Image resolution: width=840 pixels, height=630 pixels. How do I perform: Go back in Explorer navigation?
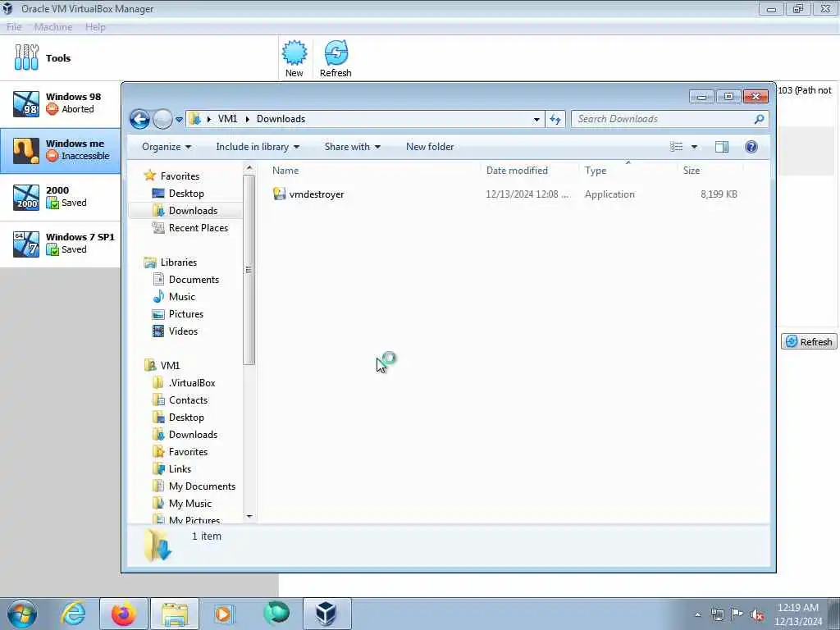[x=139, y=119]
